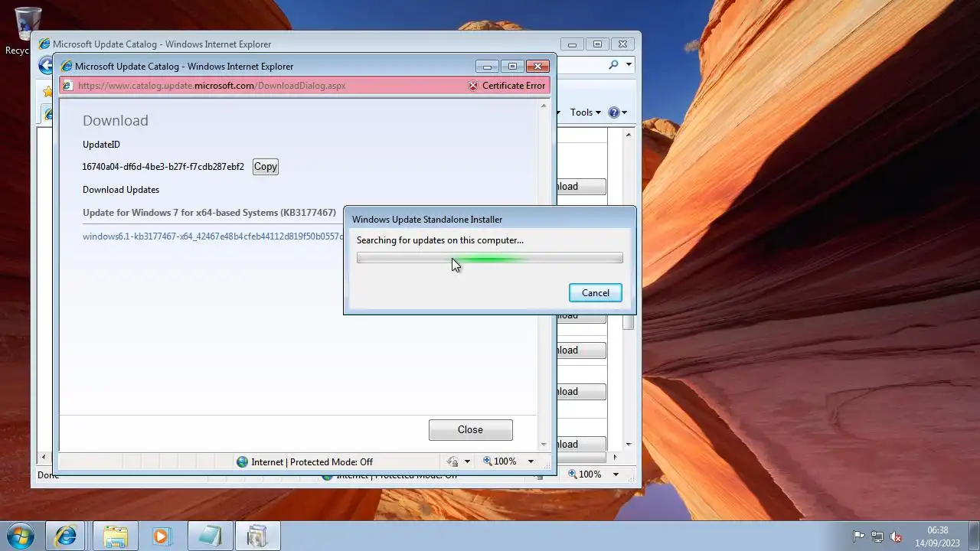Open Tools menu in the background IE window
This screenshot has width=980, height=551.
586,112
